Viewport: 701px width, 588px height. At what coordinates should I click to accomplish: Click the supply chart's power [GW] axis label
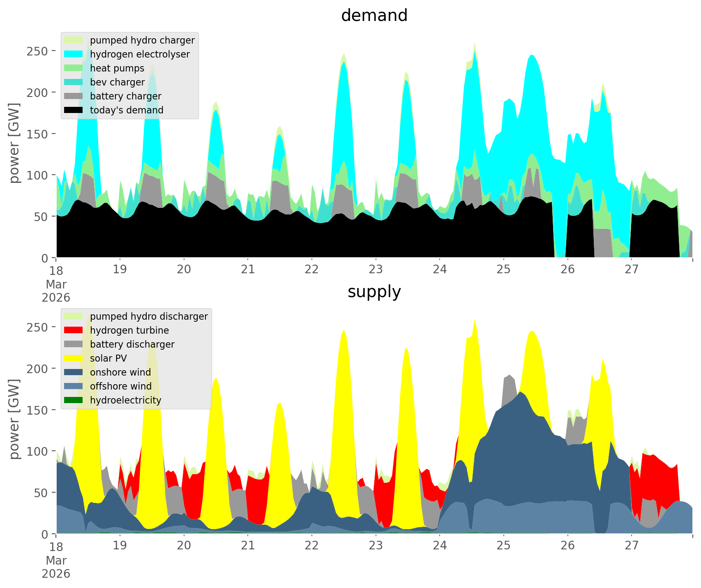[x=15, y=419]
